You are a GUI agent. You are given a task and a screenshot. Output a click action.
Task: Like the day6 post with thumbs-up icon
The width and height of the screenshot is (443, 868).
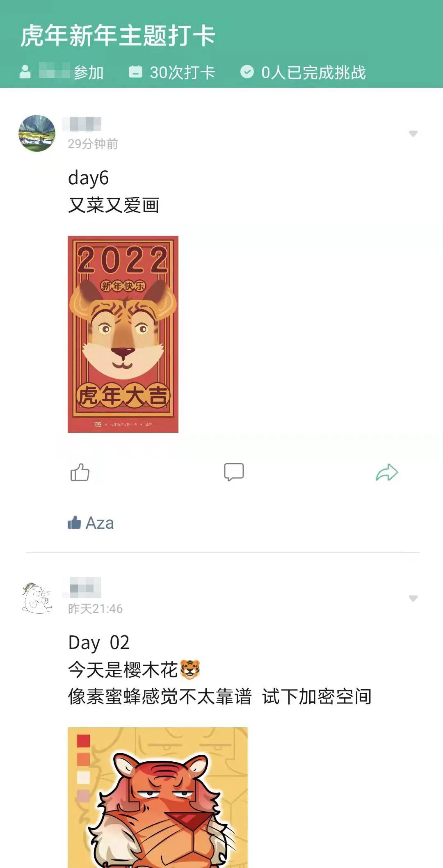[80, 472]
